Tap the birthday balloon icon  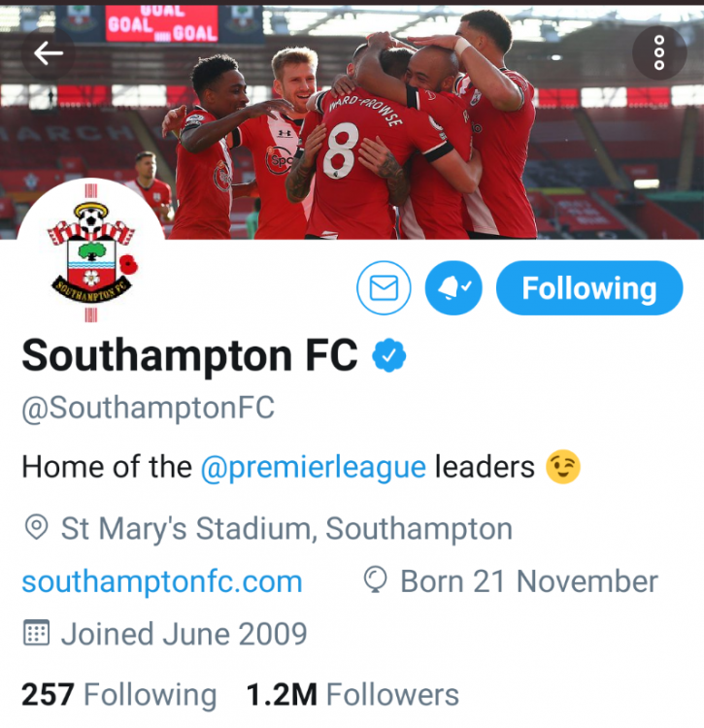(374, 581)
